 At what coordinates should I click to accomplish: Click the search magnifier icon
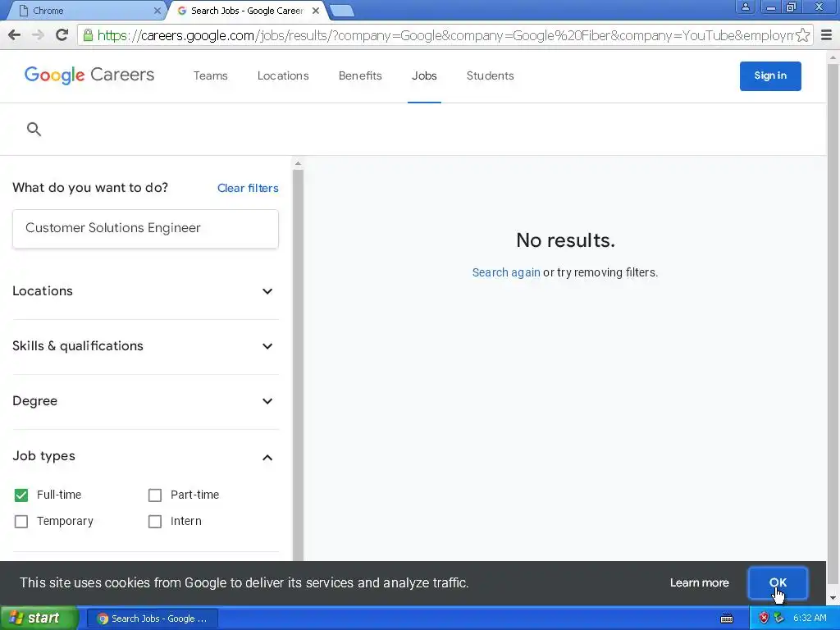(34, 129)
